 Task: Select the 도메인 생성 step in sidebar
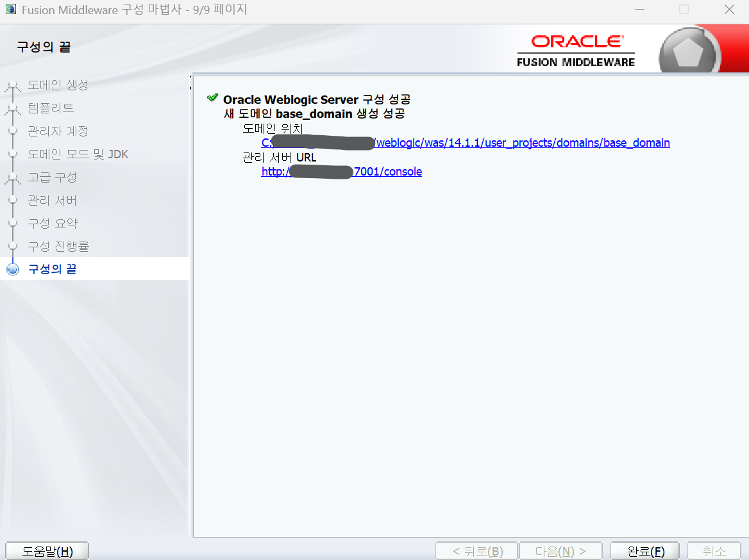[x=58, y=85]
